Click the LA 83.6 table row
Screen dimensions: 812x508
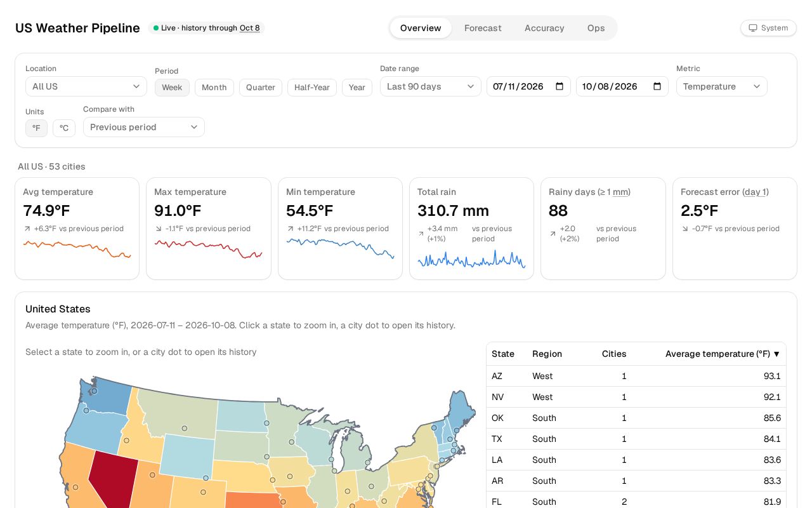(636, 460)
